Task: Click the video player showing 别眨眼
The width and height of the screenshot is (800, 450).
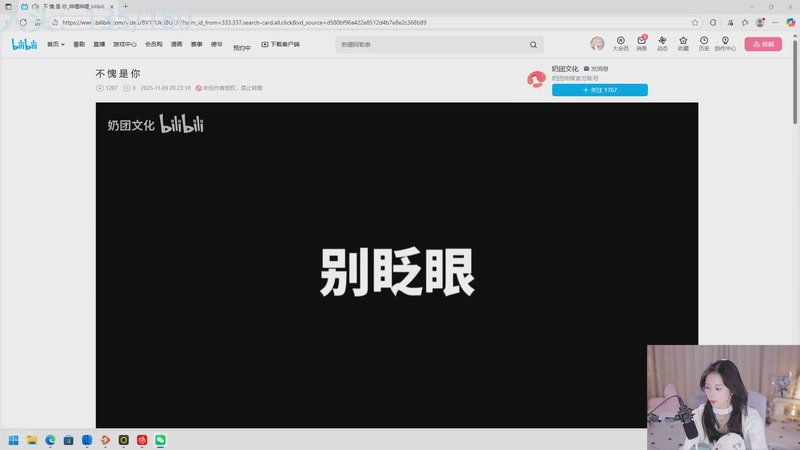Action: [397, 265]
